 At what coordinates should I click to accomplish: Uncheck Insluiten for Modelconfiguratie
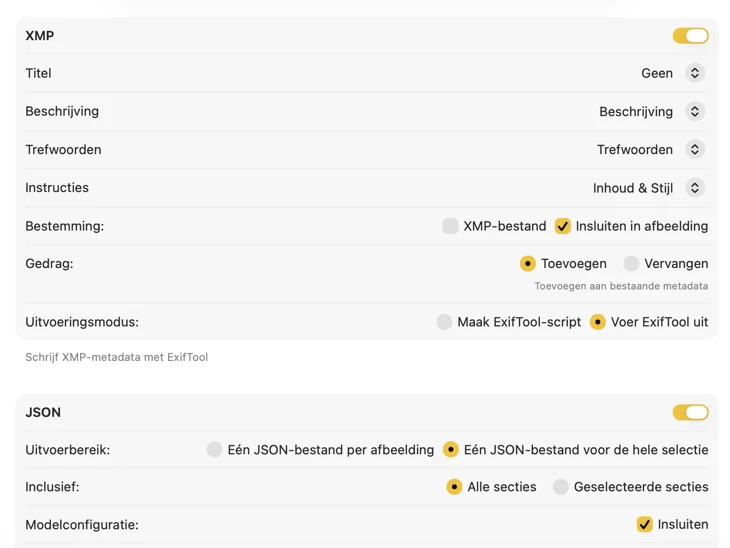point(645,524)
